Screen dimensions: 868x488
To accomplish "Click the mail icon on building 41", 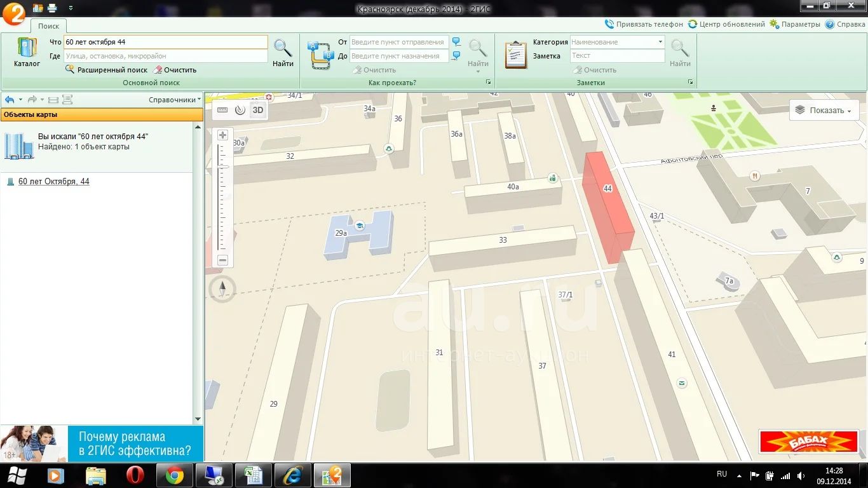I will click(x=682, y=383).
